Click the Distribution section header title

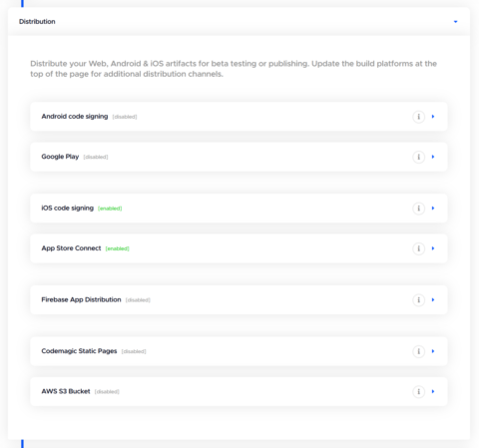tap(37, 22)
